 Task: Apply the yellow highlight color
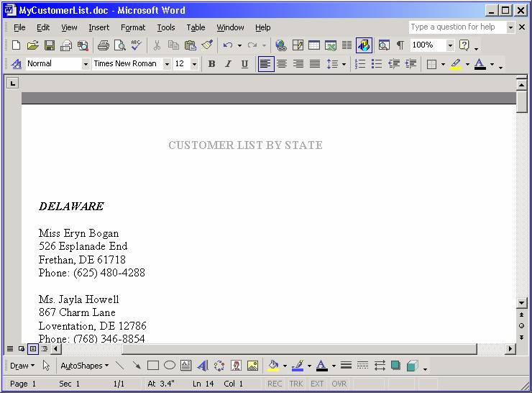(456, 64)
